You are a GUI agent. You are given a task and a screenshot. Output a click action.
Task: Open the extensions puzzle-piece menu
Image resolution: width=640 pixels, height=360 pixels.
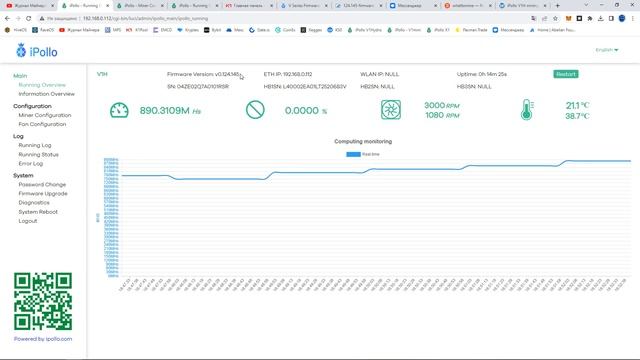tap(590, 18)
